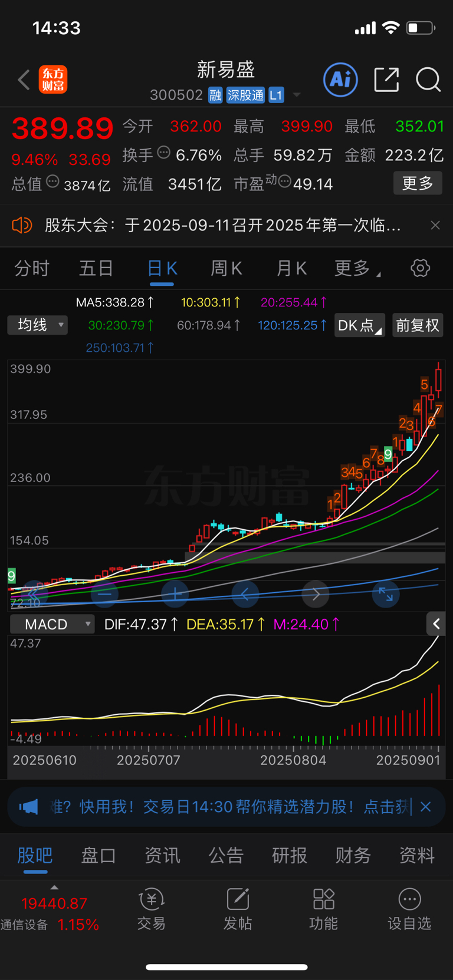Image resolution: width=453 pixels, height=980 pixels.
Task: Tap the chart jump-to-start double arrow button
Action: coord(34,594)
